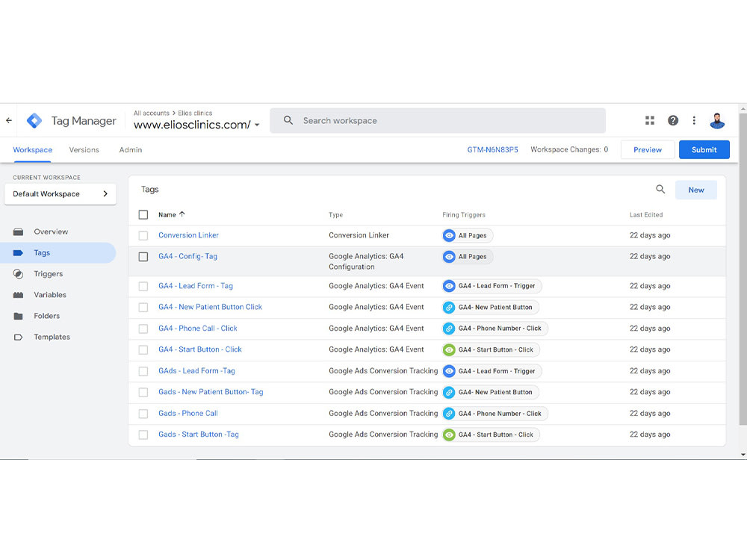Click the user profile avatar
747x560 pixels.
[x=717, y=120]
